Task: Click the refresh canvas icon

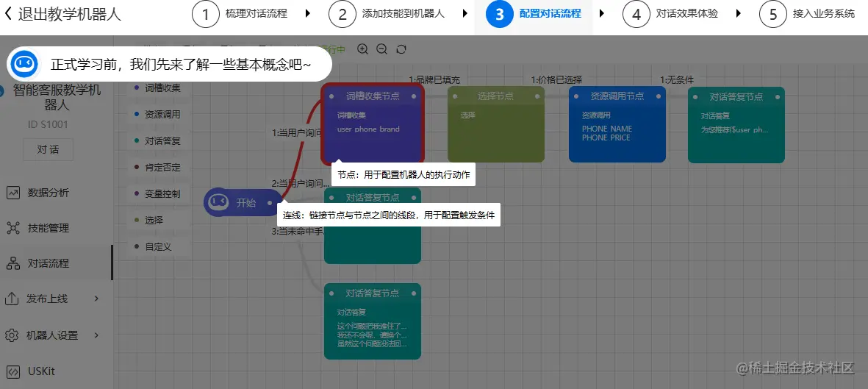Action: tap(402, 49)
